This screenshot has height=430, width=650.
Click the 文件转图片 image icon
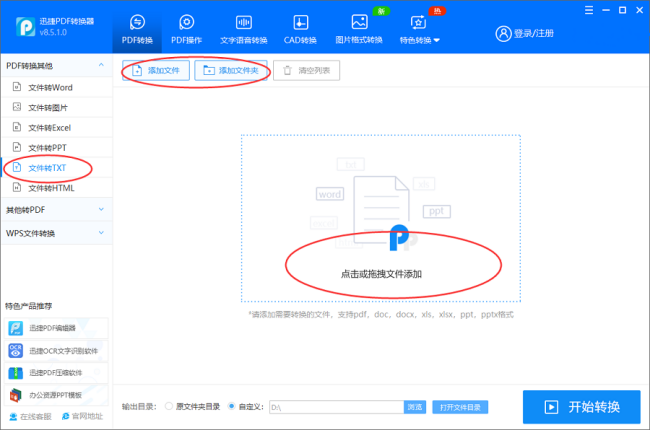[x=17, y=107]
